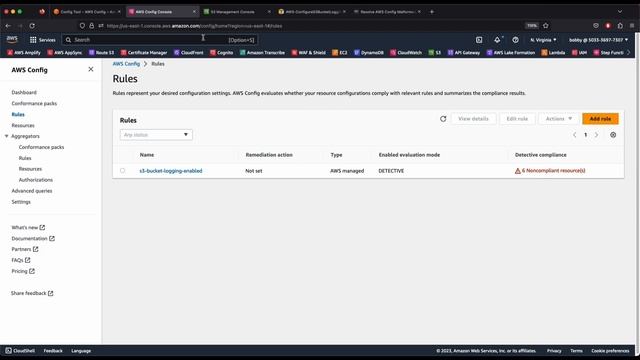Select the s3-bucket-logging-enabled rule radio button
This screenshot has width=640, height=360.
122,171
